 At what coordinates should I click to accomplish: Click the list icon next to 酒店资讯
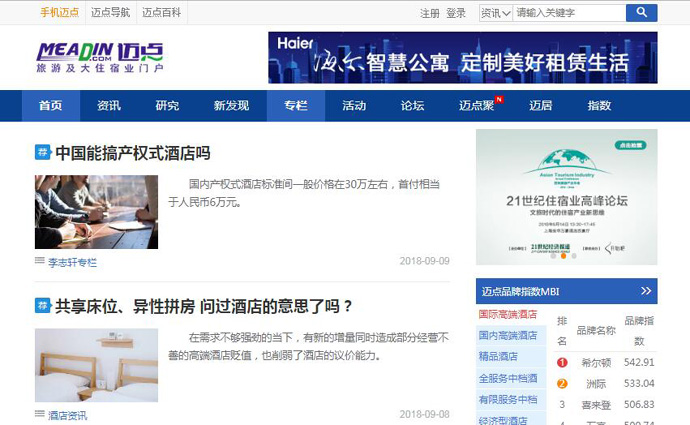point(40,414)
